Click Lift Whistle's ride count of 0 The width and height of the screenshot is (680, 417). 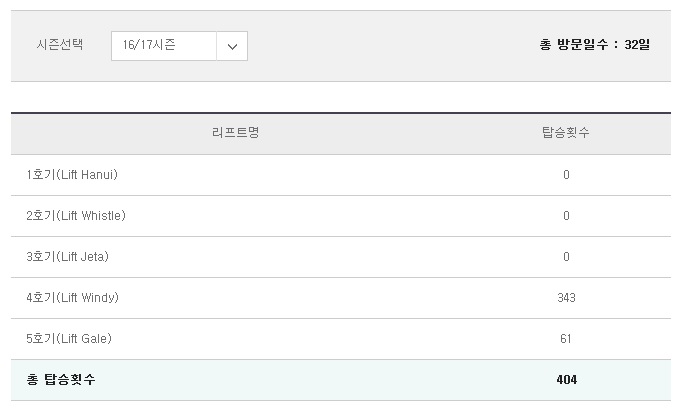click(566, 216)
